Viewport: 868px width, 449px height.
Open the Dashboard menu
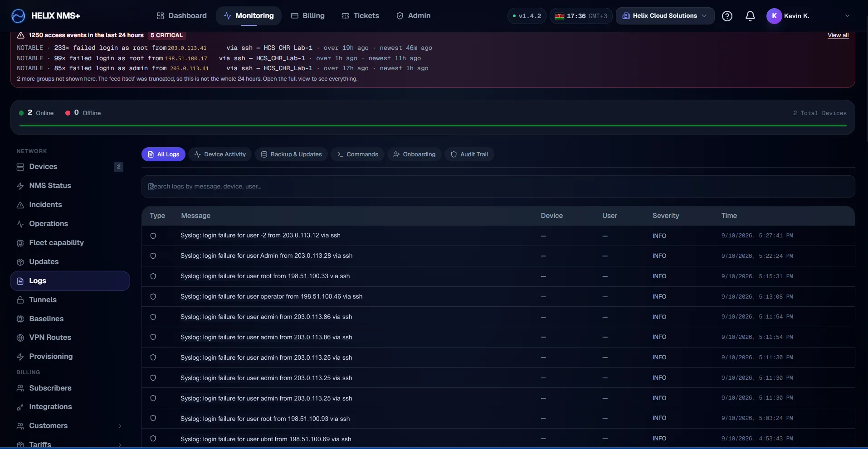pos(182,16)
